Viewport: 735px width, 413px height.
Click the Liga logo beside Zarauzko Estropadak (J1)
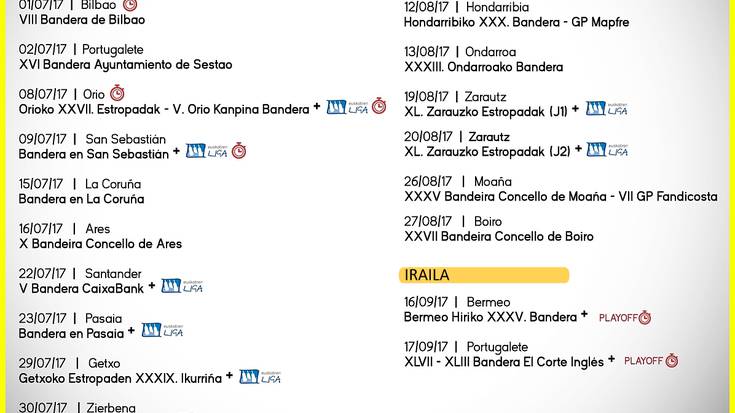607,109
